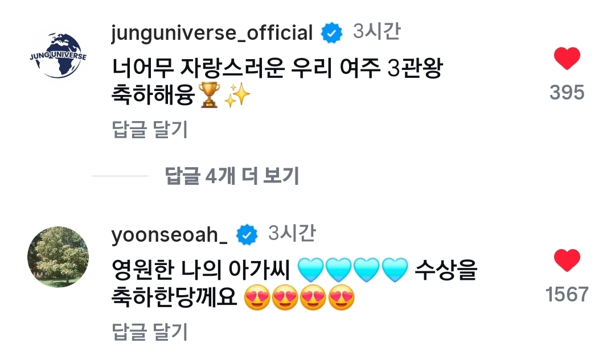The image size is (615, 364).
Task: Click the sparkles emoji after trophy
Action: [237, 95]
